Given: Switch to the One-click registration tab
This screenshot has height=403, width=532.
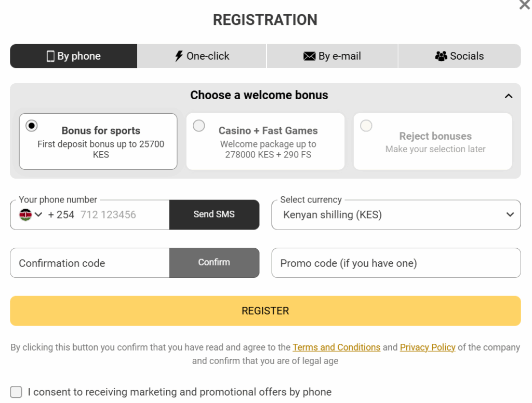Looking at the screenshot, I should [x=202, y=56].
